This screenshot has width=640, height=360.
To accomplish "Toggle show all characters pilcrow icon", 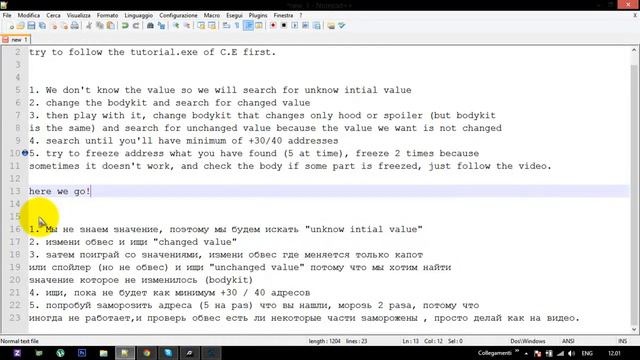I will [x=237, y=26].
